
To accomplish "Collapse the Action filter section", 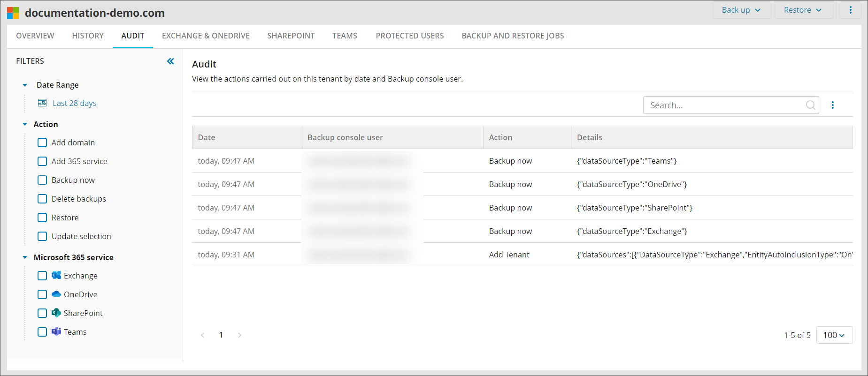I will [25, 124].
